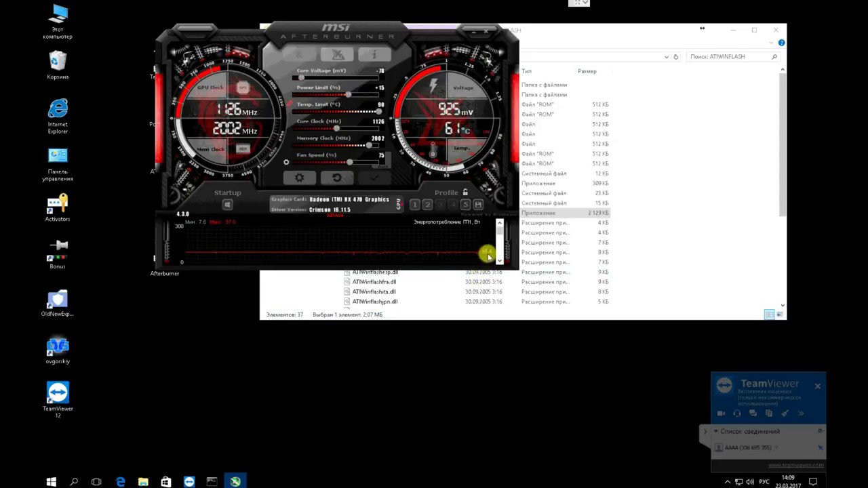Screen dimensions: 868x488
Task: Start TeamViewer video camera icon
Action: [x=722, y=413]
